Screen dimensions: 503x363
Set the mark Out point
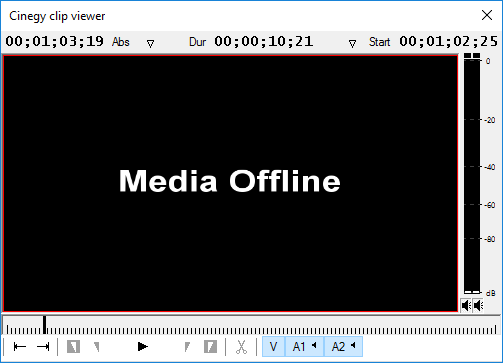coord(210,347)
